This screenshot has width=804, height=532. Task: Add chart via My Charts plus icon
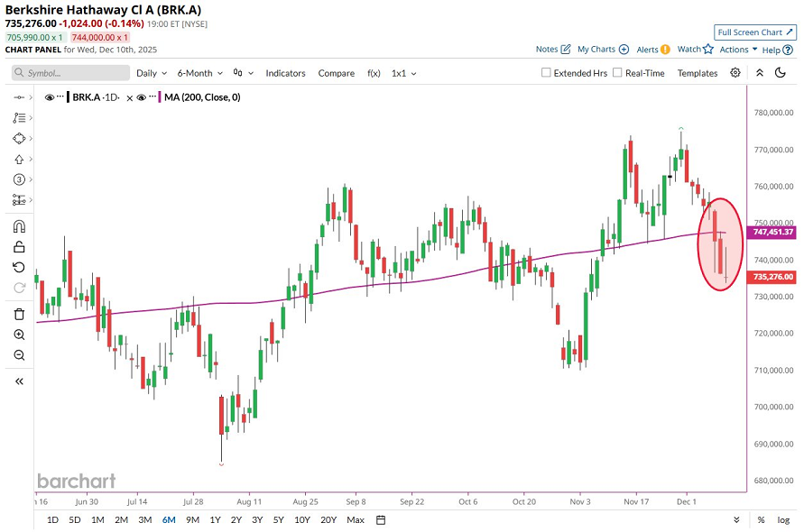624,50
